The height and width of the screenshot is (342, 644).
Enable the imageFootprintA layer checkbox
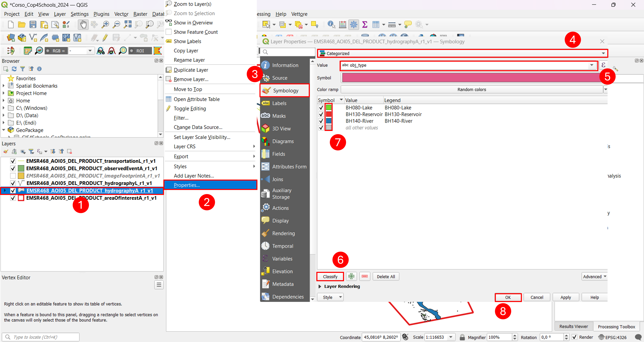[x=13, y=176]
